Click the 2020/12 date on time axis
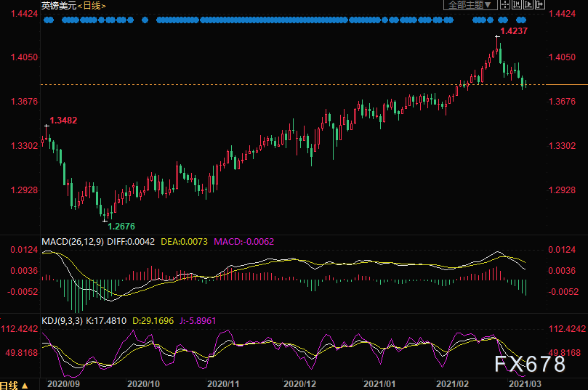The height and width of the screenshot is (390, 588). 299,384
